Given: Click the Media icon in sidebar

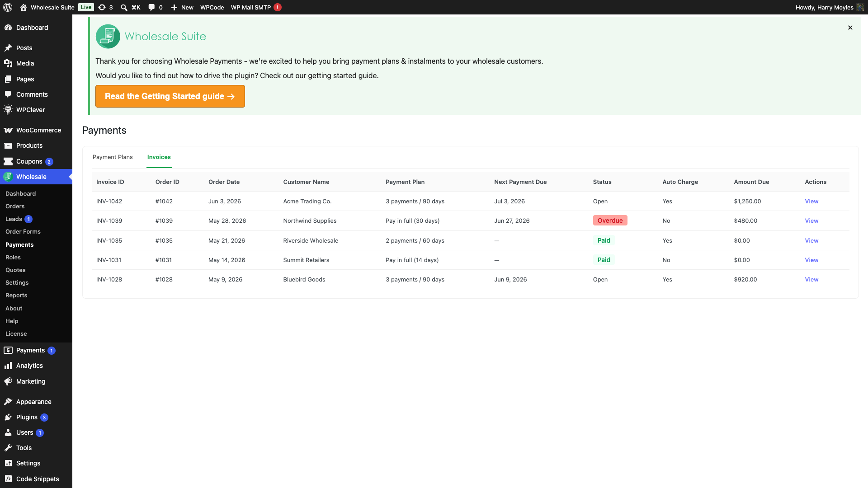Looking at the screenshot, I should (x=8, y=63).
